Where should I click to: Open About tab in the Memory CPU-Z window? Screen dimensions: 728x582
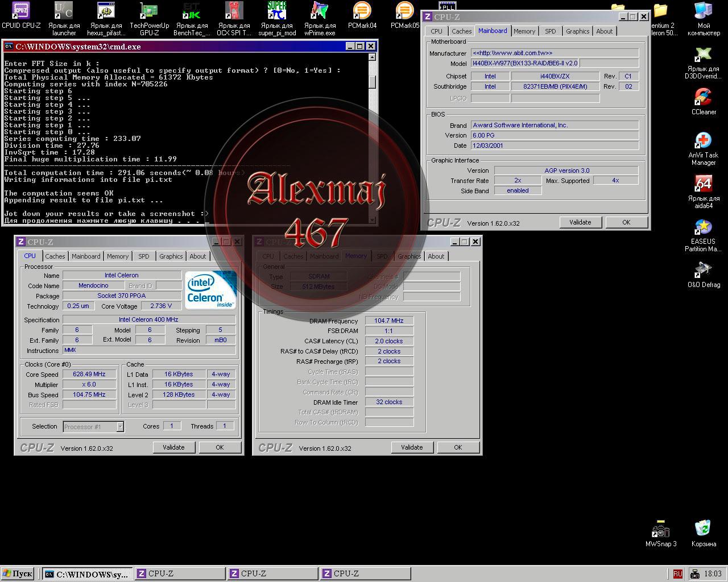(436, 256)
